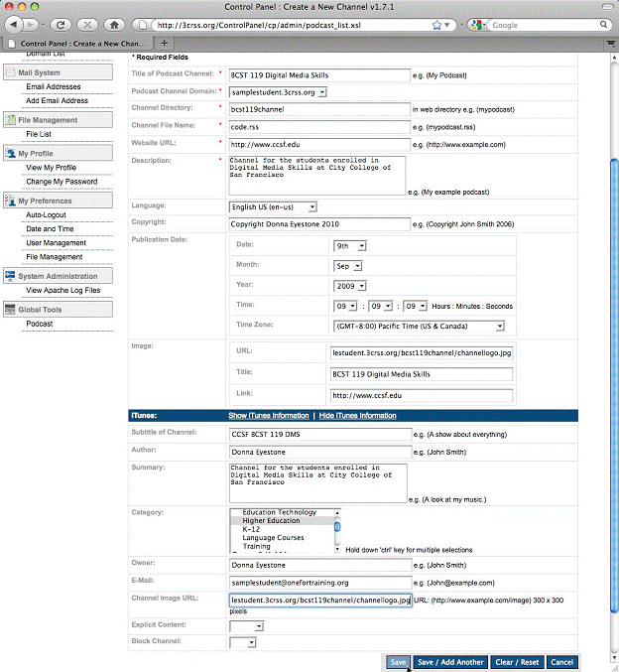Bookmark page with star icon in address bar
The height and width of the screenshot is (672, 619).
[435, 24]
